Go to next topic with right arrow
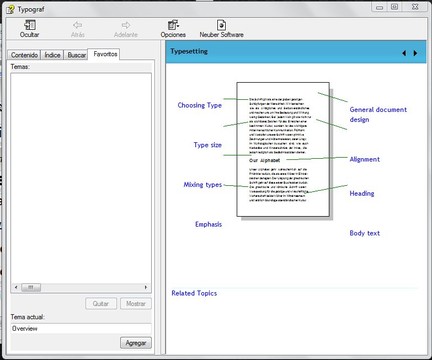 [x=415, y=53]
